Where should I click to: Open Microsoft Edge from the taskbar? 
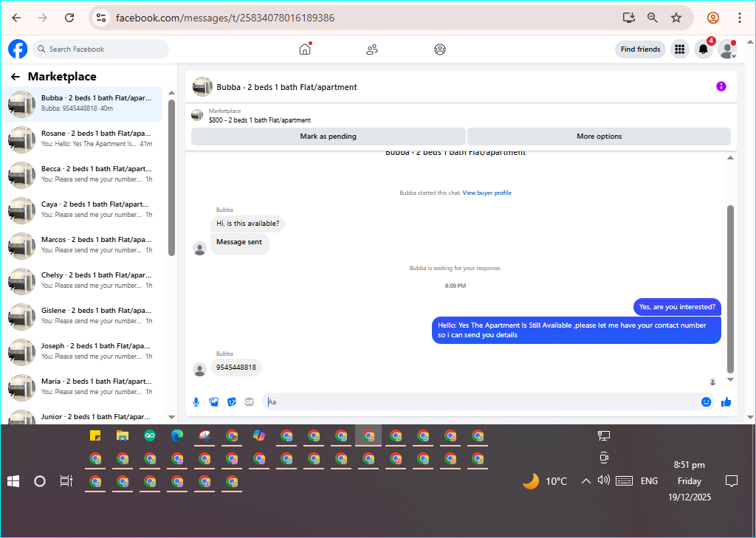pyautogui.click(x=177, y=436)
